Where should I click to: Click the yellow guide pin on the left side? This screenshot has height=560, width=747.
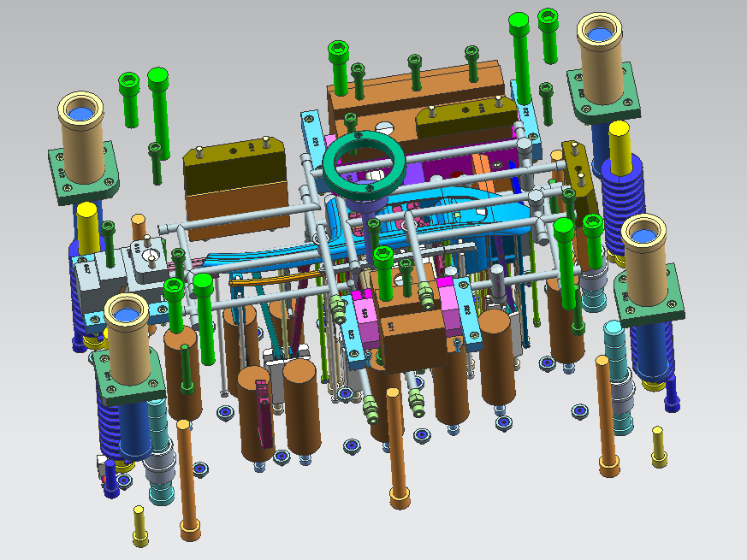pos(88,227)
